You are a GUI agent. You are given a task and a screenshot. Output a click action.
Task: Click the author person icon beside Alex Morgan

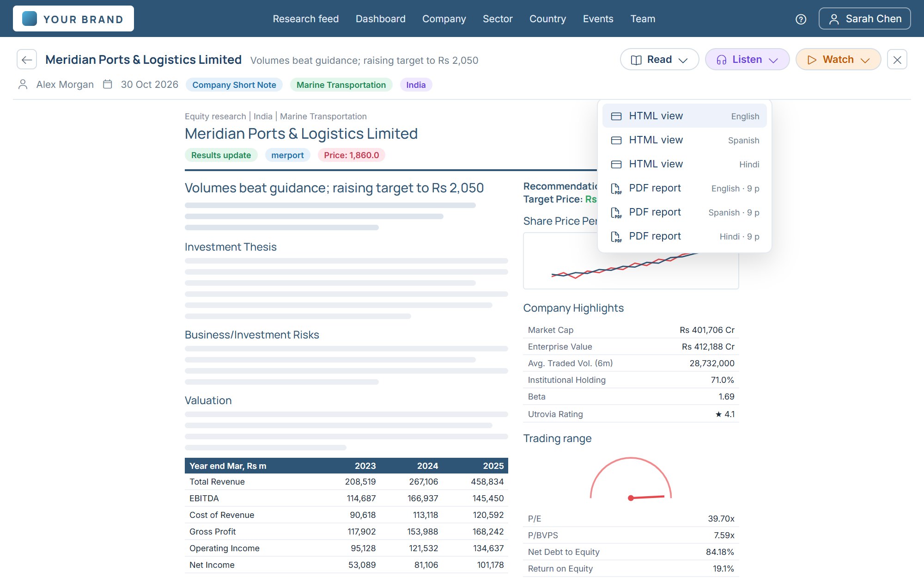coord(23,85)
